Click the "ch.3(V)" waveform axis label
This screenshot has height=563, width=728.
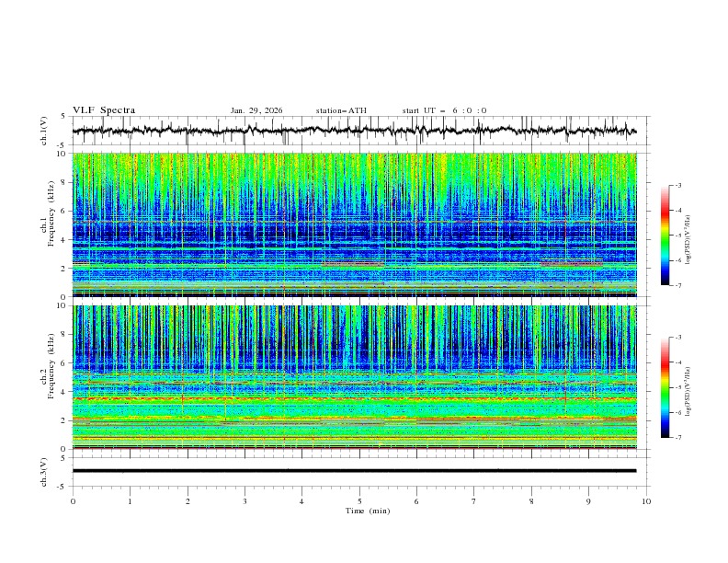[x=44, y=473]
